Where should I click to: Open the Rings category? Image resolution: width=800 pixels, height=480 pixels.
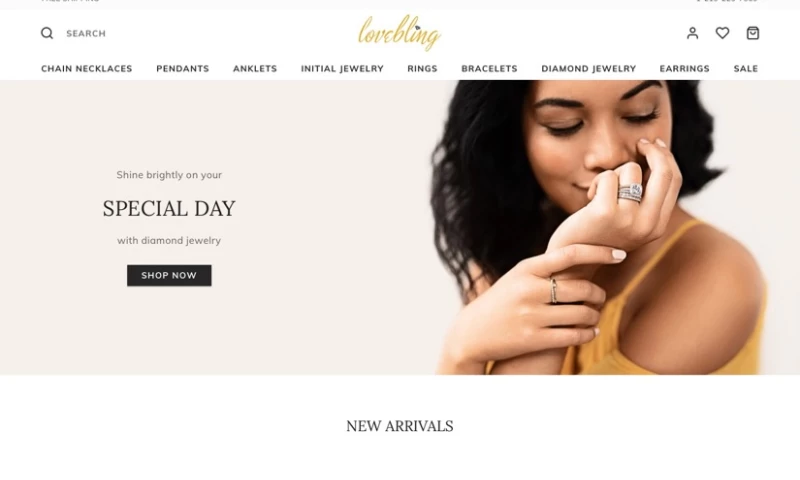[x=422, y=68]
